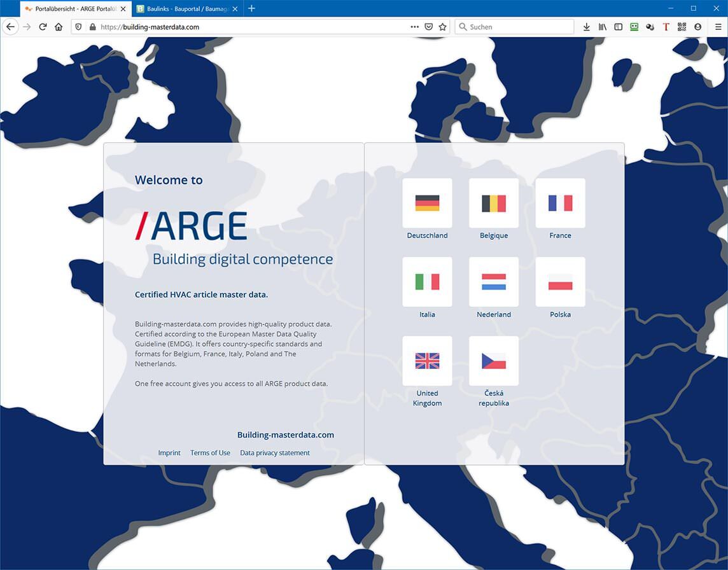
Task: Reload the current page
Action: [x=43, y=27]
